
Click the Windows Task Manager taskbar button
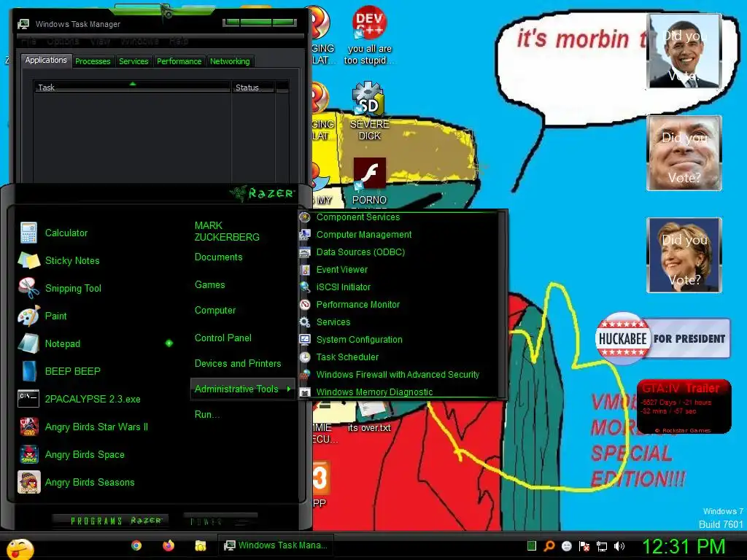pyautogui.click(x=276, y=545)
